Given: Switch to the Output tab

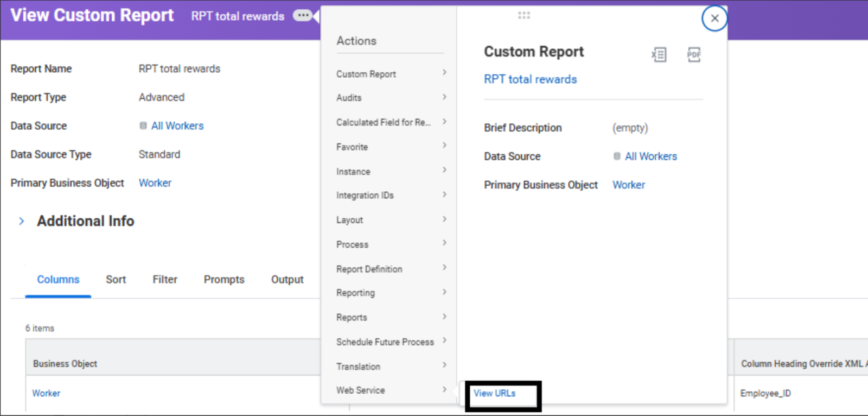Looking at the screenshot, I should point(287,280).
